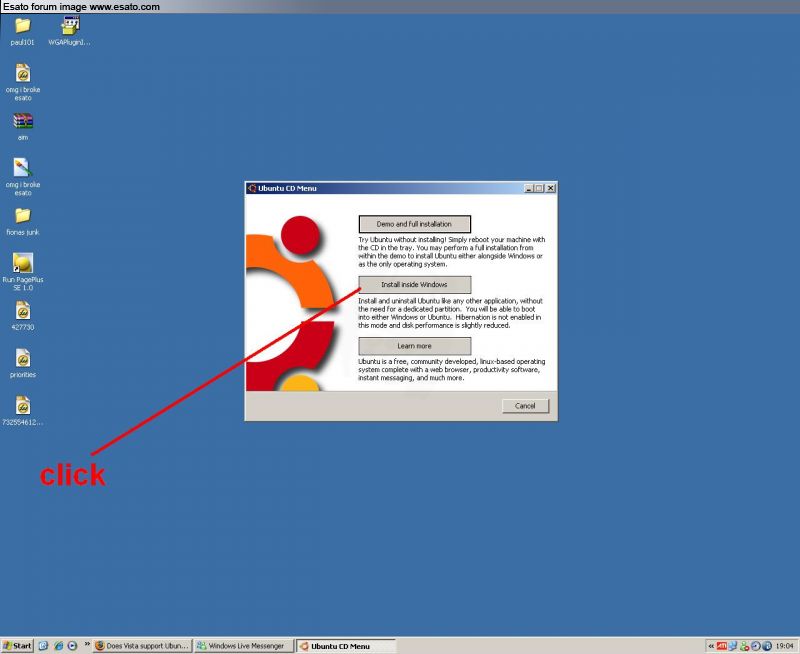Viewport: 800px width, 654px height.
Task: Click the system clock showing 19:04
Action: (785, 646)
